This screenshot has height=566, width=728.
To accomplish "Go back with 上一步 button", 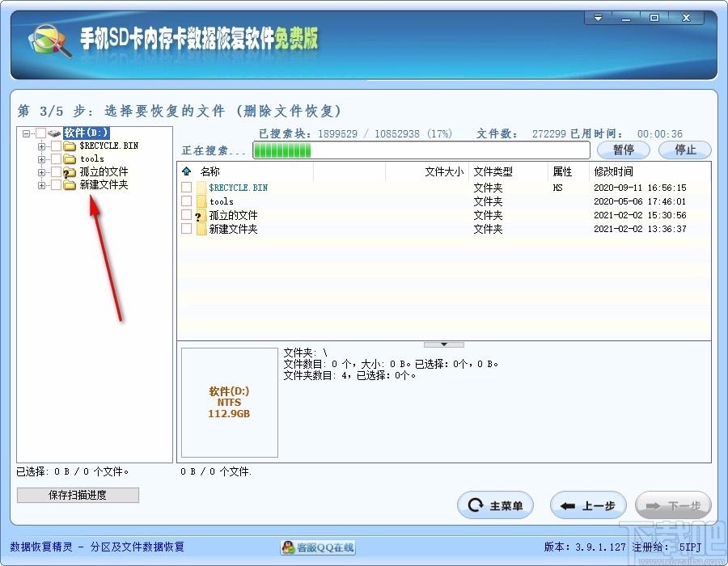I will (x=588, y=505).
